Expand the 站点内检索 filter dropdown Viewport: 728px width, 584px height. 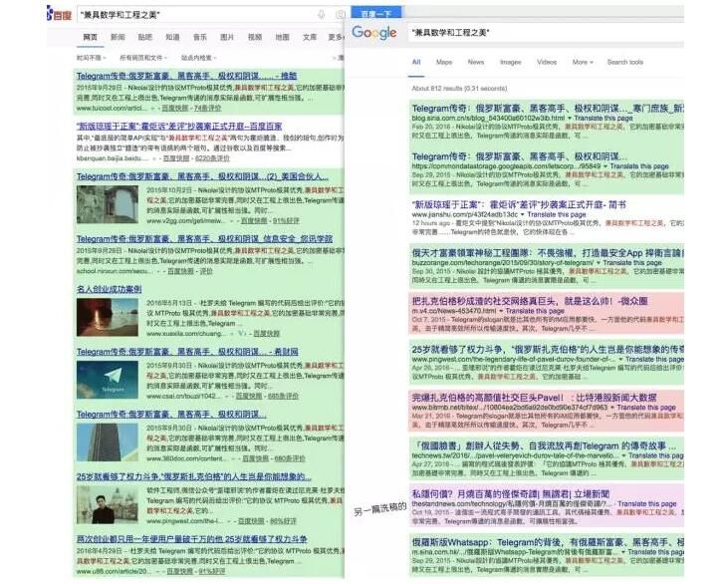(x=199, y=58)
